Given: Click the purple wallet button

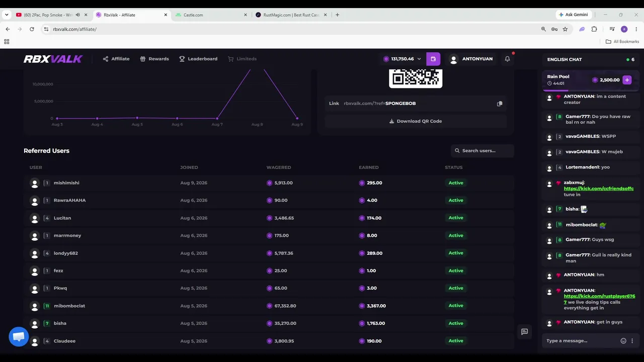Looking at the screenshot, I should 433,59.
